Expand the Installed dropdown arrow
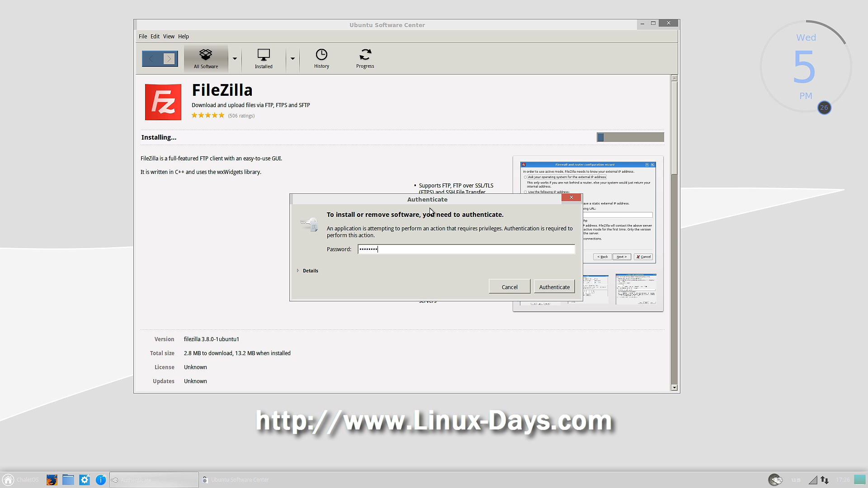The image size is (868, 488). (292, 59)
